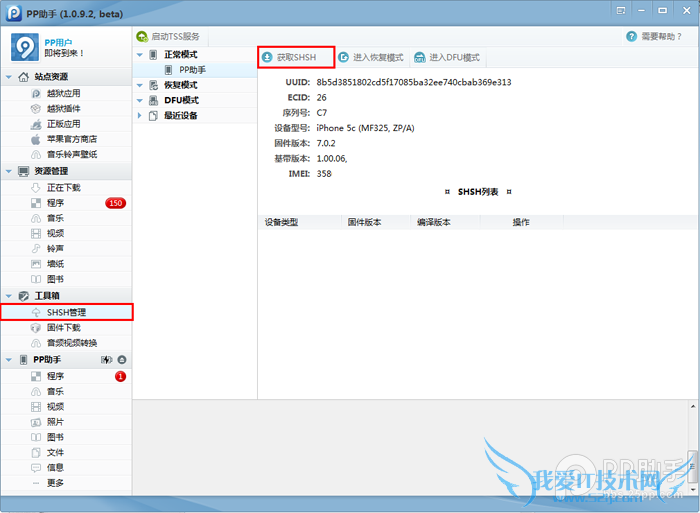The image size is (700, 513).
Task: Click the 进入恢复模式 button
Action: pyautogui.click(x=371, y=57)
